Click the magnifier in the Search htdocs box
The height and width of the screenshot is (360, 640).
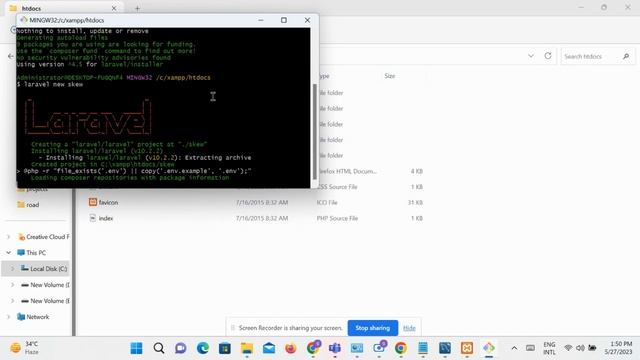click(626, 56)
